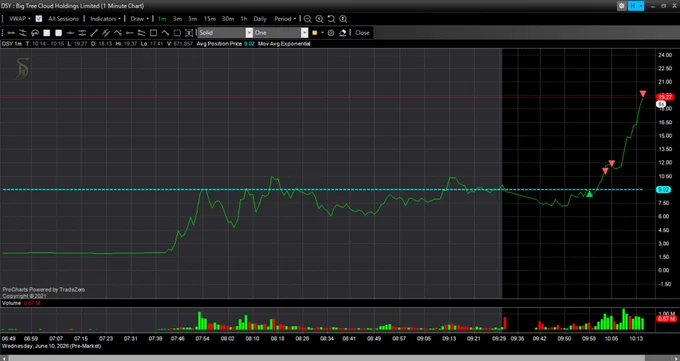
Task: Switch to the 5m timeframe
Action: click(x=193, y=19)
